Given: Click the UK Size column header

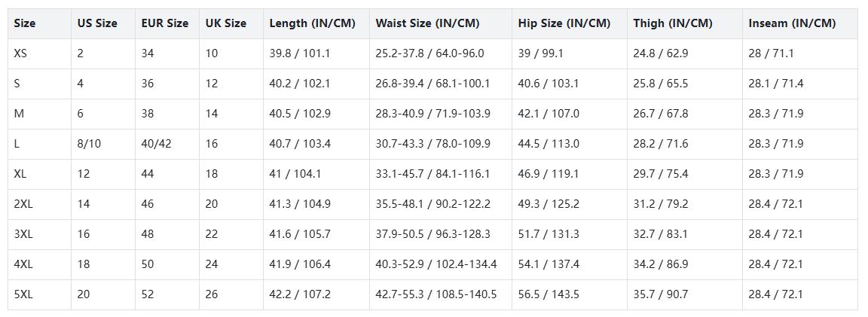Looking at the screenshot, I should 226,23.
